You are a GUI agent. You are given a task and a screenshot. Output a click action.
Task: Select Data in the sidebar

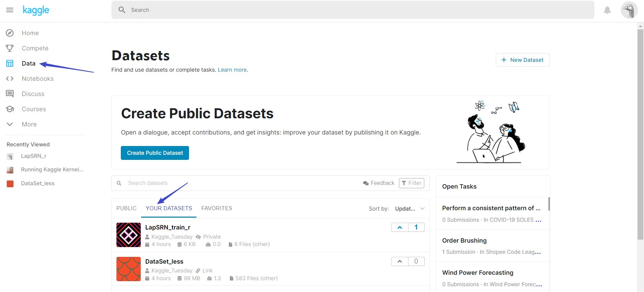(29, 64)
